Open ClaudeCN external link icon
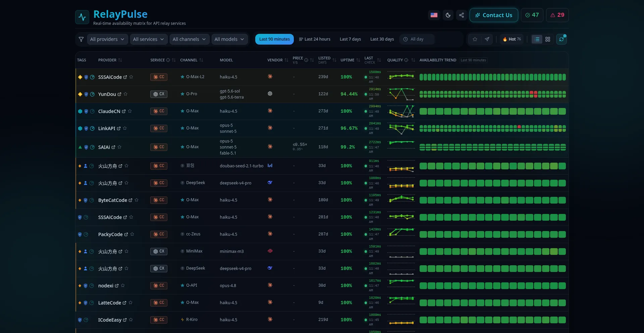644x333 pixels. coord(124,111)
